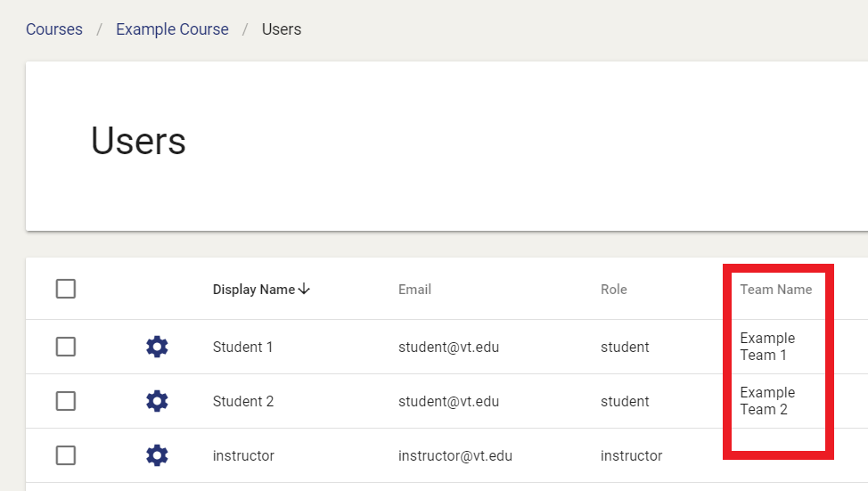Click the Users breadcrumb item

tap(282, 29)
